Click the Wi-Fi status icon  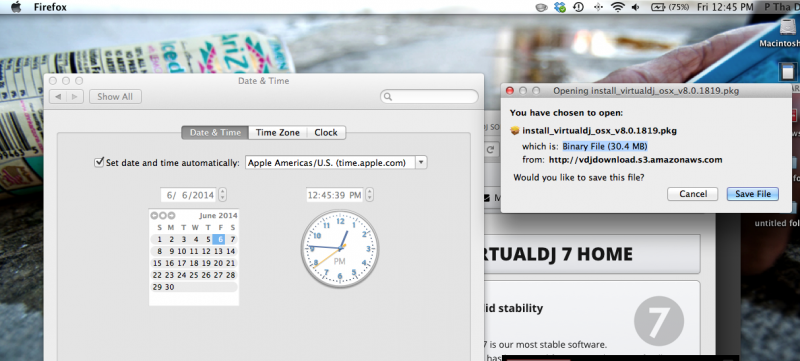[x=618, y=7]
